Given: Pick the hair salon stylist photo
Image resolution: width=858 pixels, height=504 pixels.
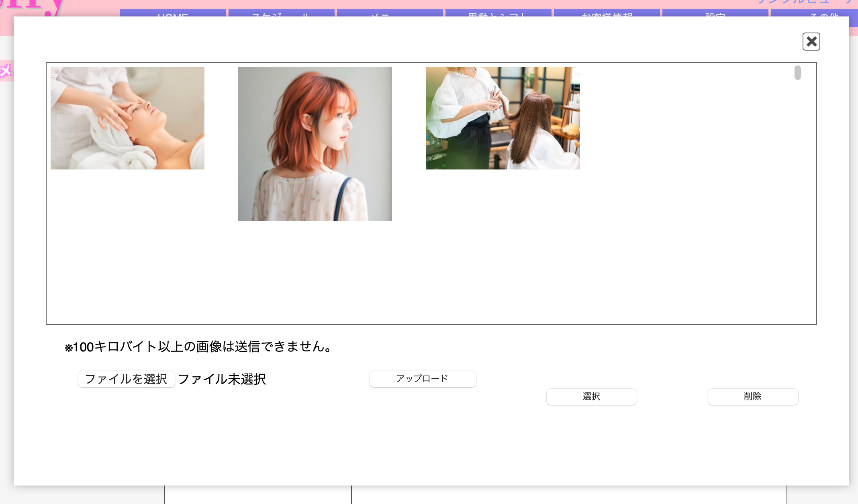Looking at the screenshot, I should [503, 118].
